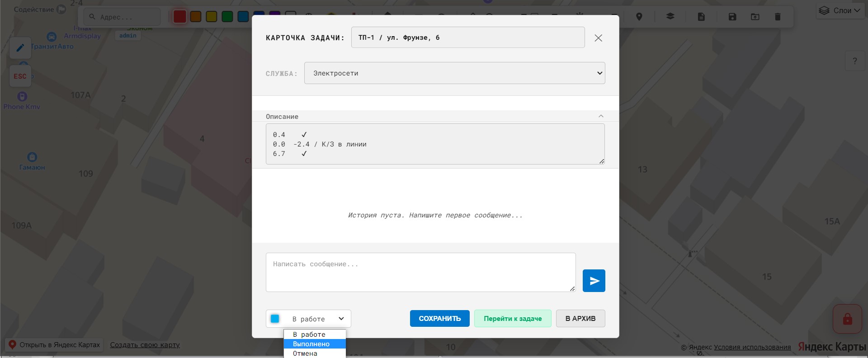Pick the orange color swatch
868x358 pixels.
pos(196,17)
